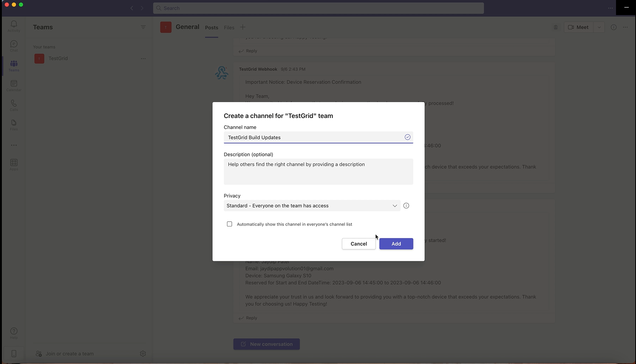The width and height of the screenshot is (636, 364).
Task: Click the mobile device icon in sidebar
Action: click(x=14, y=353)
